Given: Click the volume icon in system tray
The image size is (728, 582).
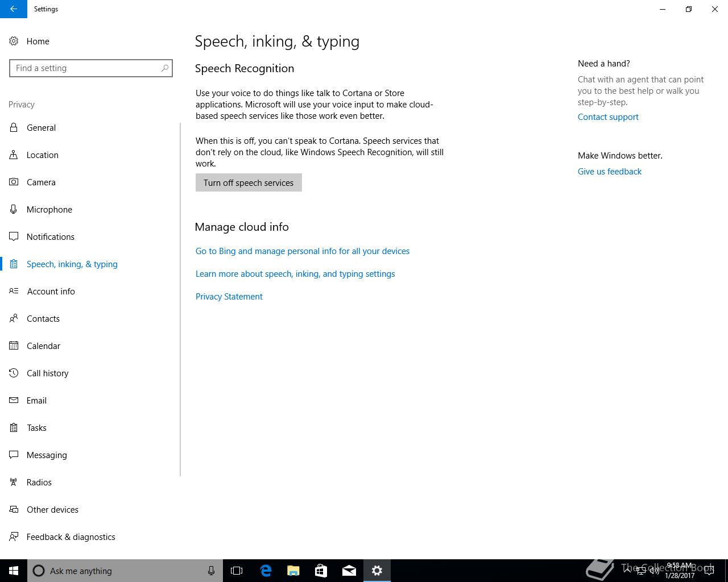Looking at the screenshot, I should (655, 571).
